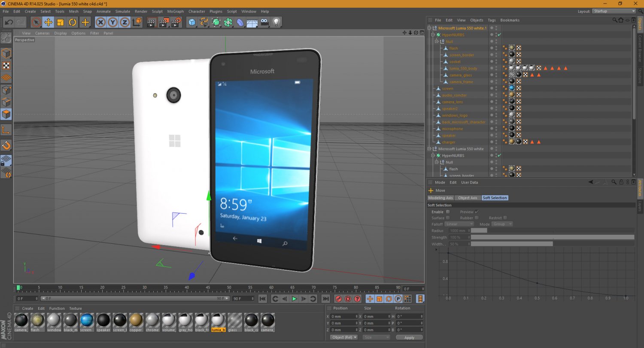Image resolution: width=644 pixels, height=348 pixels.
Task: Select the copper material thumbnail
Action: 136,320
